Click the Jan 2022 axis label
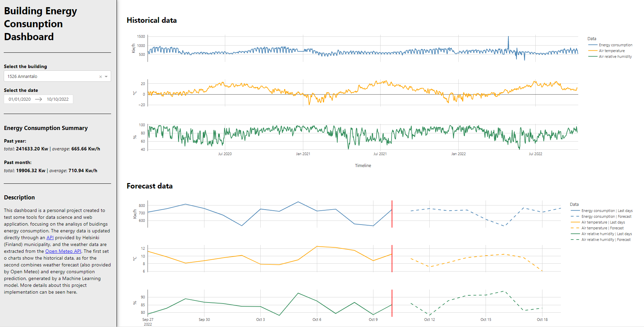This screenshot has width=644, height=327. 458,154
